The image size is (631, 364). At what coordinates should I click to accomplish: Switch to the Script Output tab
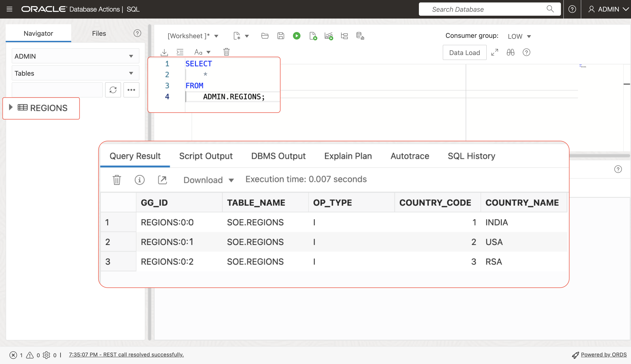click(x=206, y=156)
